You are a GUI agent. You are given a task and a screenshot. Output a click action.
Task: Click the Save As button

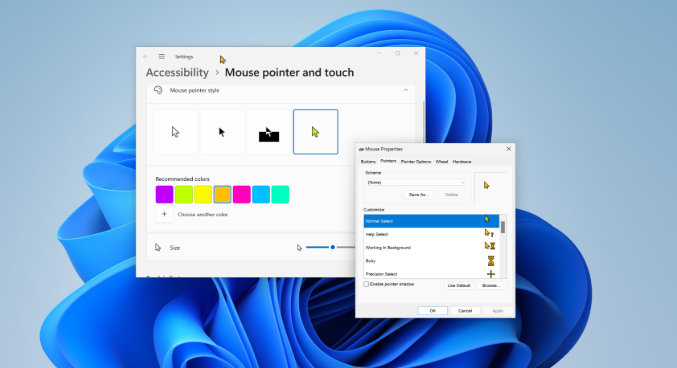point(418,194)
